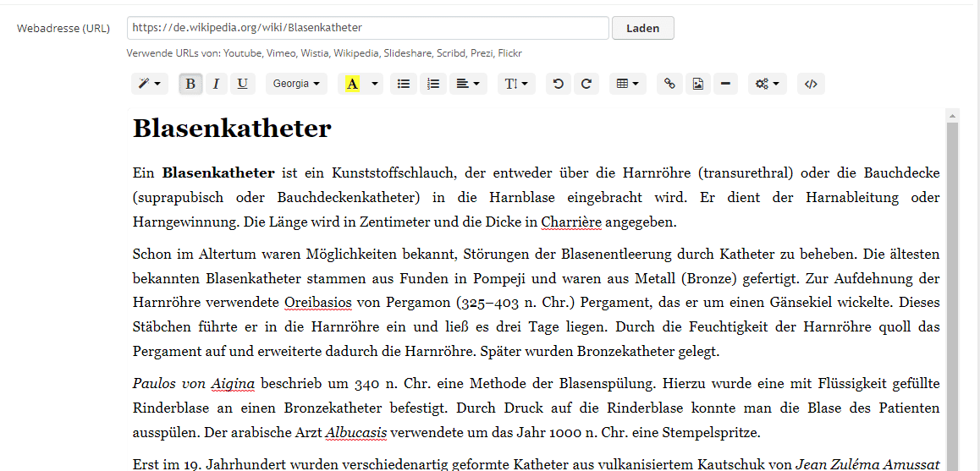Open the gears settings menu
Image resolution: width=980 pixels, height=471 pixels.
pyautogui.click(x=767, y=84)
